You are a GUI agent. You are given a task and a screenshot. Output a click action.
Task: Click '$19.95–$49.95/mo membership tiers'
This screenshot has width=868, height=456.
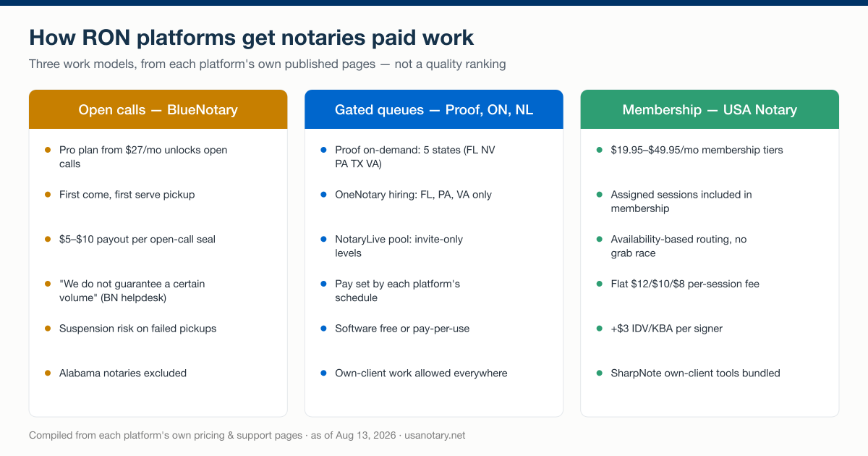pos(697,150)
